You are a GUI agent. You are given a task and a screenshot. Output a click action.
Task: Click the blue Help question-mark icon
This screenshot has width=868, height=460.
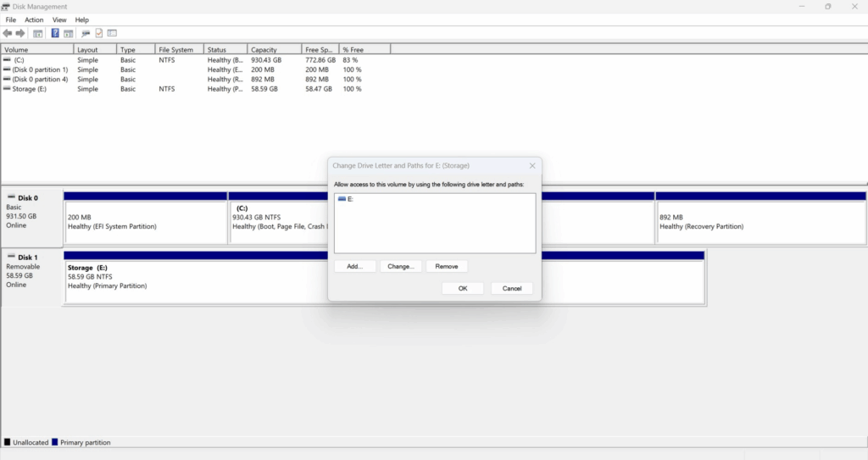(55, 33)
